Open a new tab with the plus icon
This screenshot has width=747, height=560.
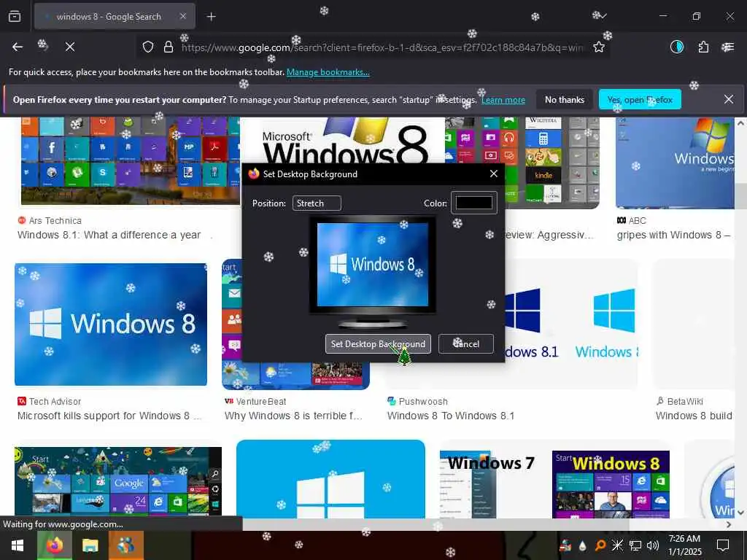point(211,17)
